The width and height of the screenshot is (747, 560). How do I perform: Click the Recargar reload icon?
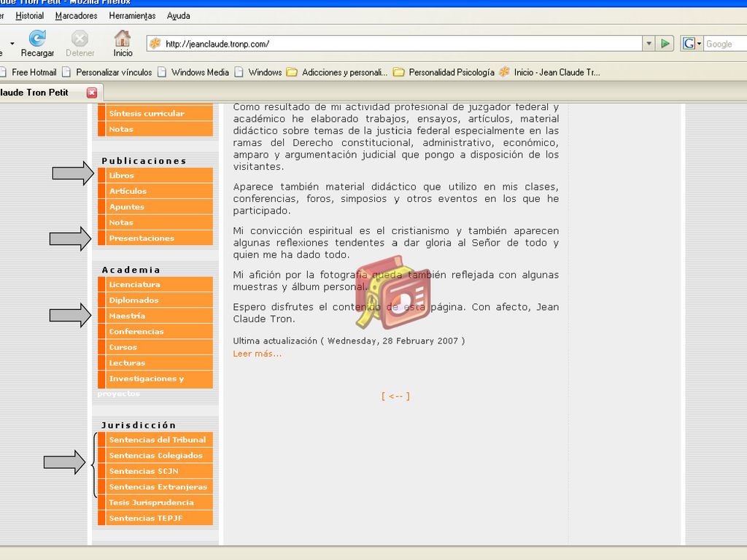(37, 39)
